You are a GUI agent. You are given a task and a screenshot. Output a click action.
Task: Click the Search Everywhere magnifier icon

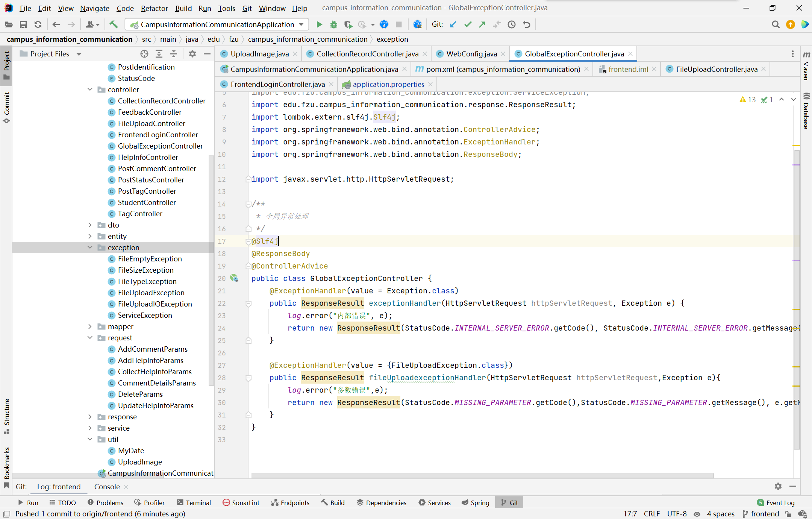[x=775, y=24]
